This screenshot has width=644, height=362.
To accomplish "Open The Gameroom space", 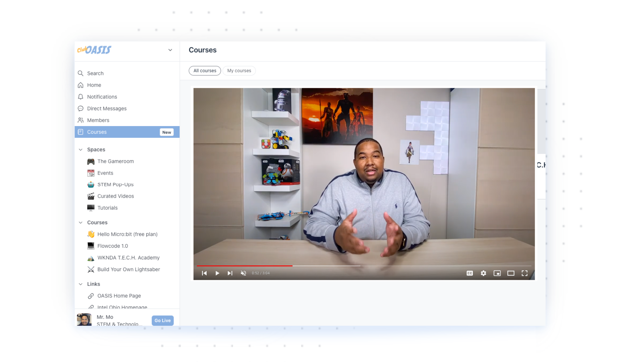I will 115,161.
